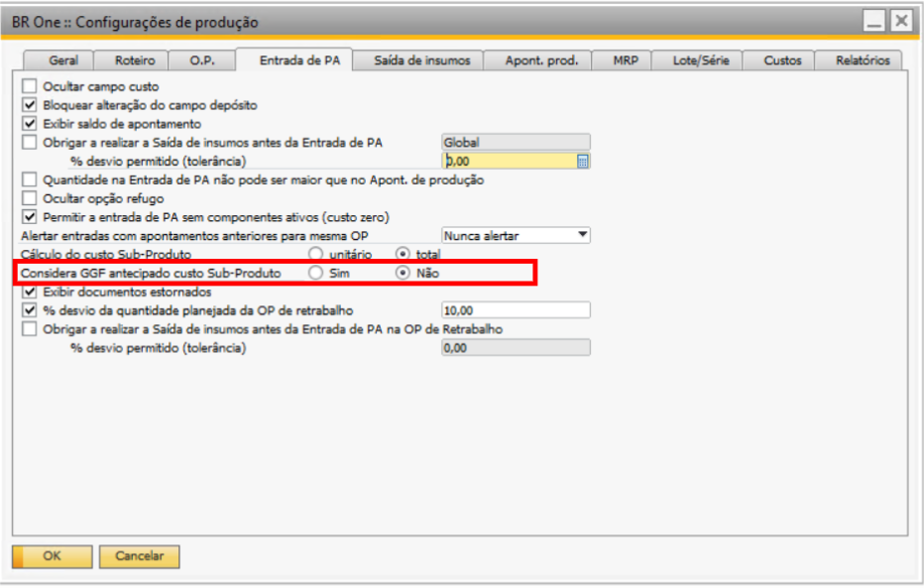
Task: Select unitário for Cálculo do custo Sub-Produto
Action: [x=316, y=255]
